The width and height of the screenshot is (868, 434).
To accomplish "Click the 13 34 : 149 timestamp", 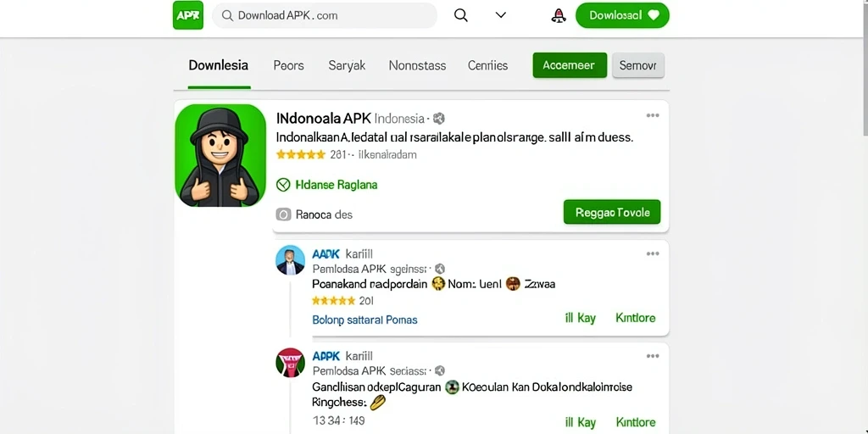I will point(339,420).
